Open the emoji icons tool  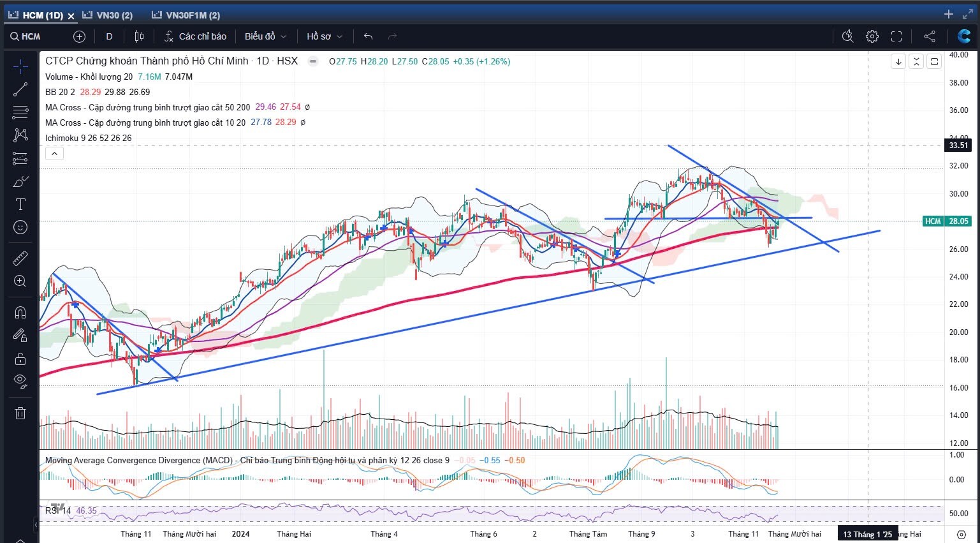20,227
